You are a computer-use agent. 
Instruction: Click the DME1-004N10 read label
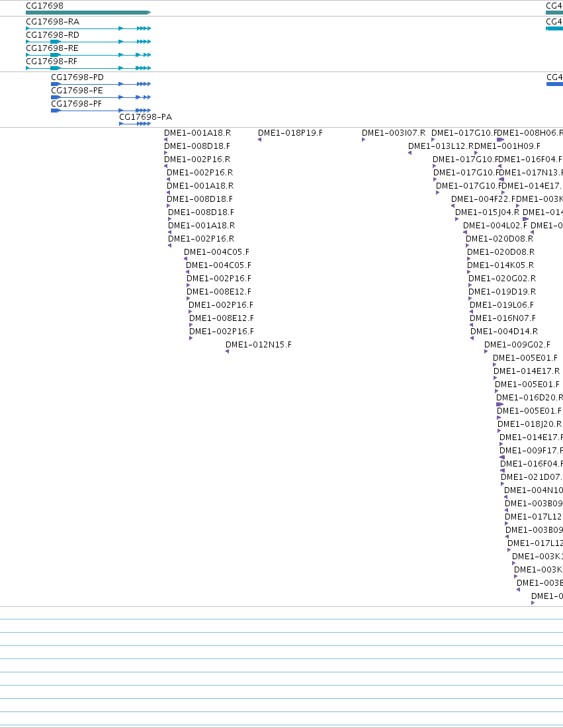[x=533, y=490]
